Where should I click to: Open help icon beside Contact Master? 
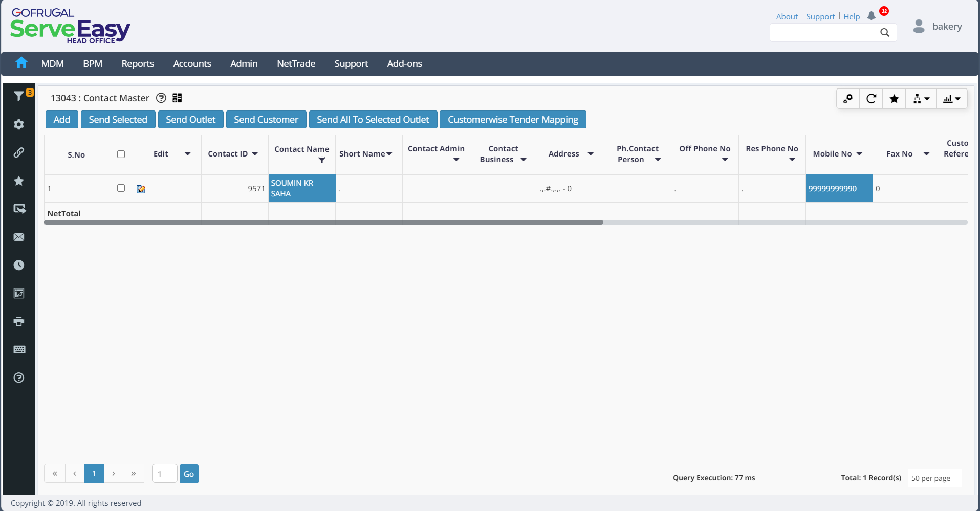pyautogui.click(x=161, y=98)
